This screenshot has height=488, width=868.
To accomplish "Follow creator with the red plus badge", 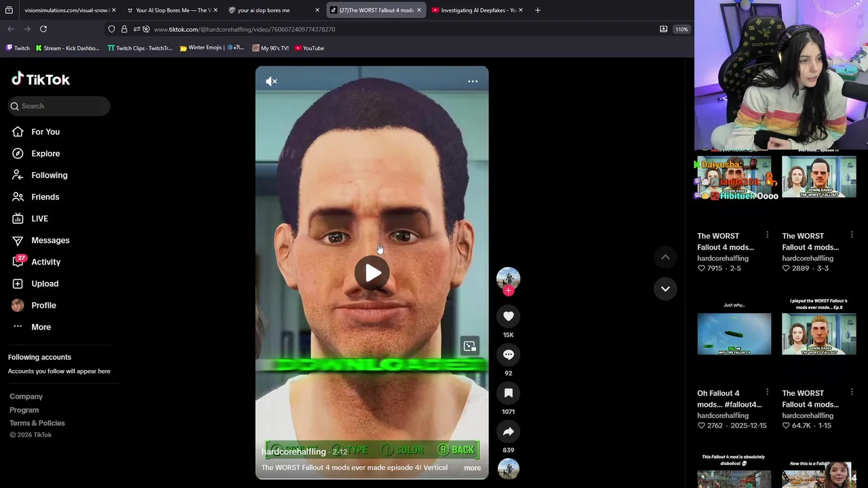I will point(509,291).
